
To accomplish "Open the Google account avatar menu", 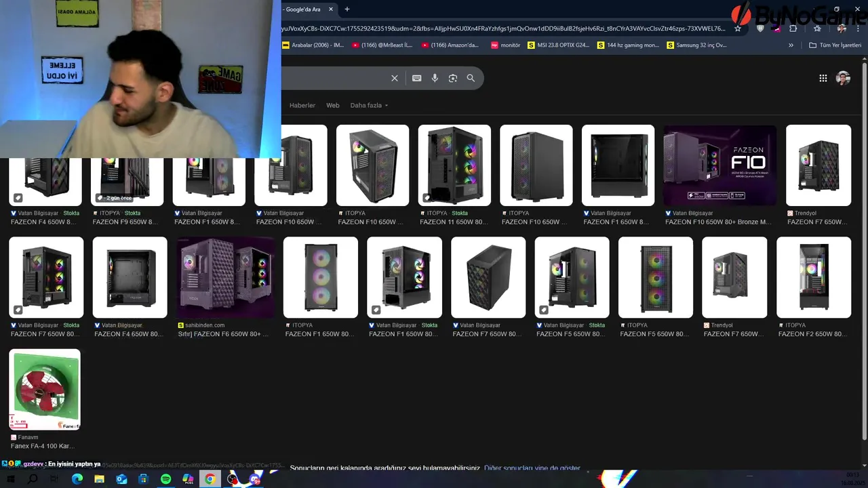I will click(x=843, y=78).
